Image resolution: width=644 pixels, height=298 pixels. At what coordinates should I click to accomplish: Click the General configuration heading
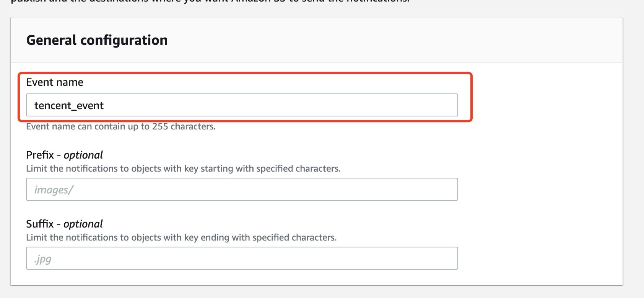point(97,40)
